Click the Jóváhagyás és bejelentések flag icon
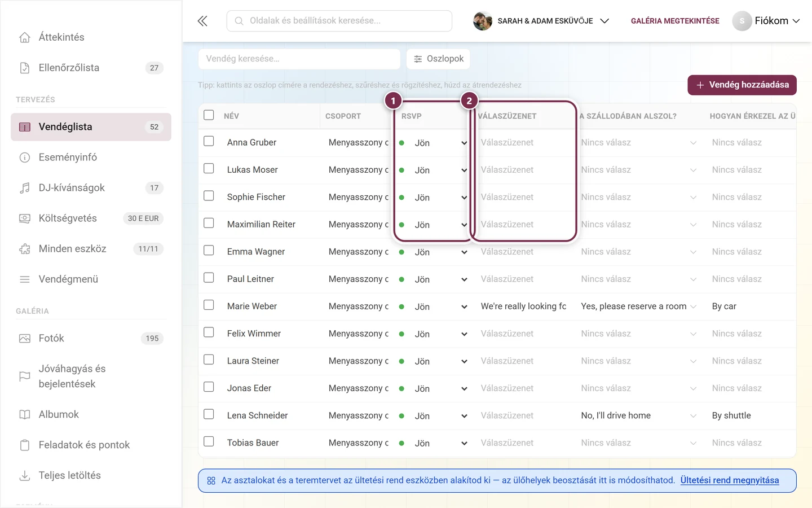The width and height of the screenshot is (812, 508). click(25, 376)
